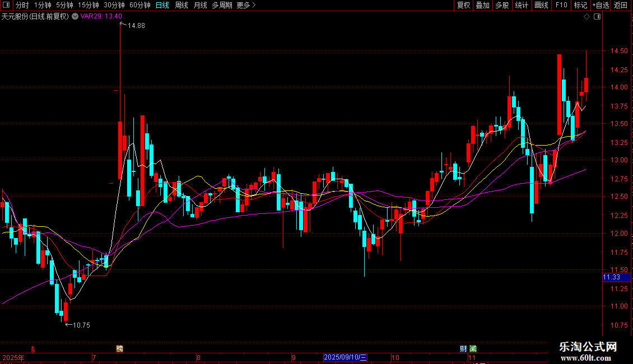Viewport: 633px width, 364px height.
Task: Click the 2025年 label on time axis
Action: click(14, 357)
